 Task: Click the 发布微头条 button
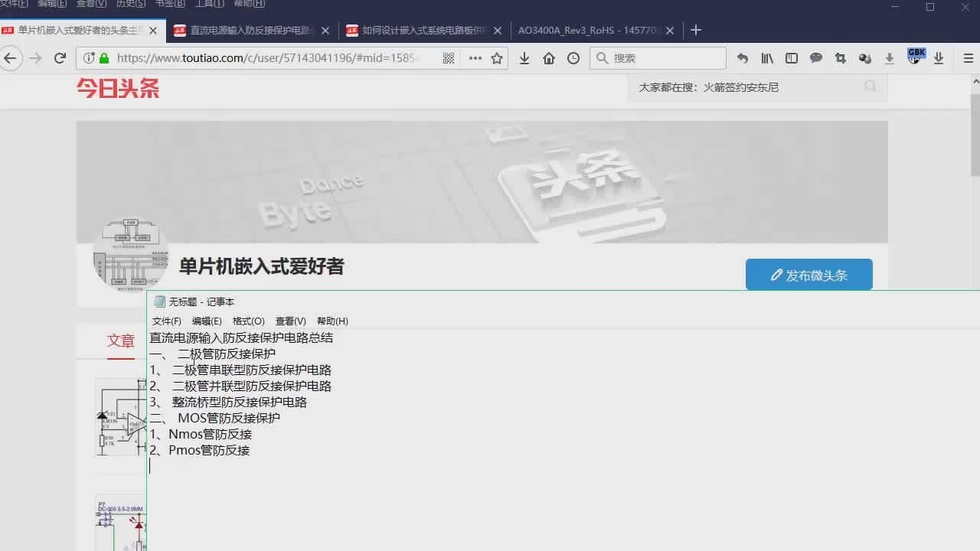pyautogui.click(x=808, y=275)
